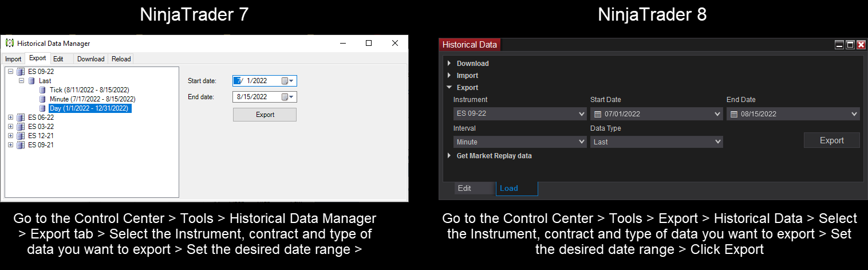Click the Tick data series icon
This screenshot has height=270, width=868.
[43, 90]
